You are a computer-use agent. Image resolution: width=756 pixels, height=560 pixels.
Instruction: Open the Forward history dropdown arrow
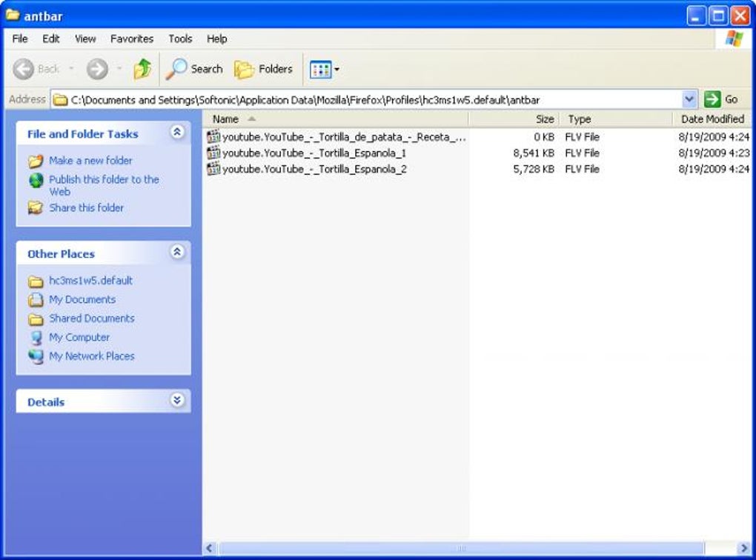pyautogui.click(x=119, y=69)
